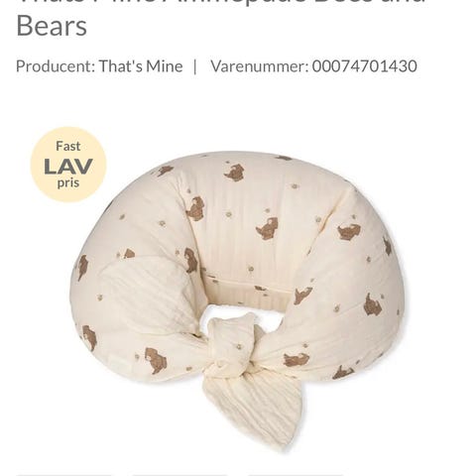Click the Varenummer label text
Viewport: 476px width, 476px height.
(x=260, y=66)
